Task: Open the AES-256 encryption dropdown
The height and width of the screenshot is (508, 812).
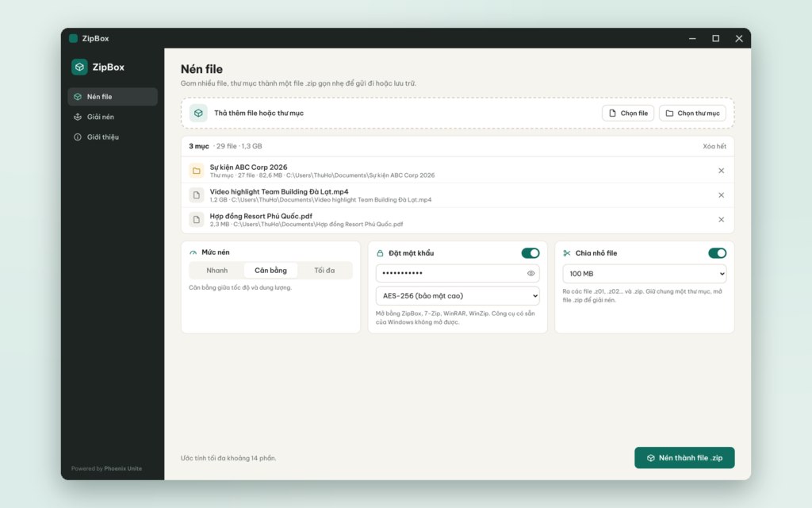Action: (458, 296)
